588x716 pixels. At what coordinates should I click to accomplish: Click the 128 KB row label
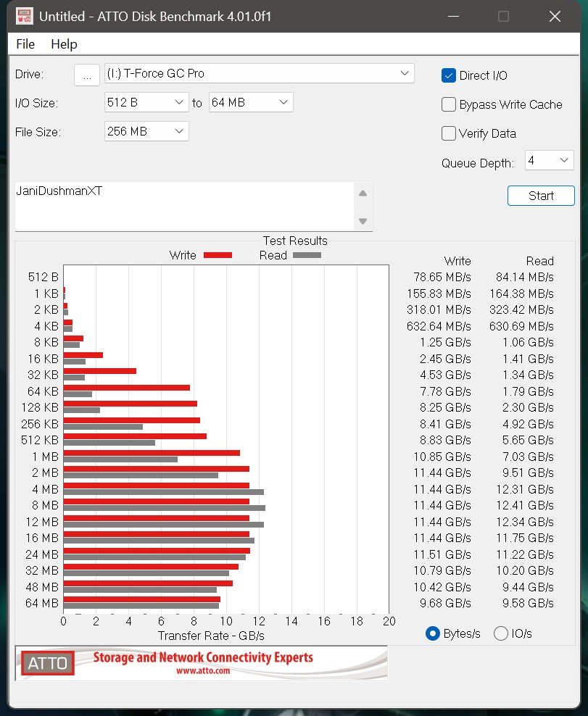(x=40, y=407)
